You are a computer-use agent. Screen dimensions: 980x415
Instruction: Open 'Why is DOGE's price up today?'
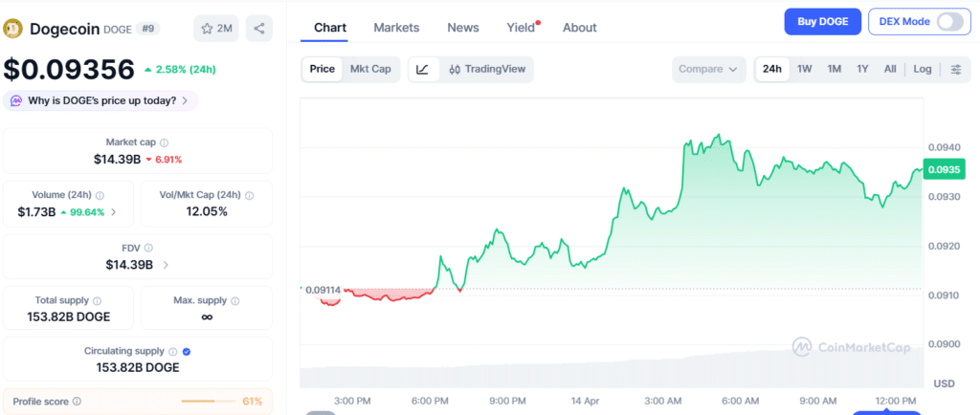point(100,100)
